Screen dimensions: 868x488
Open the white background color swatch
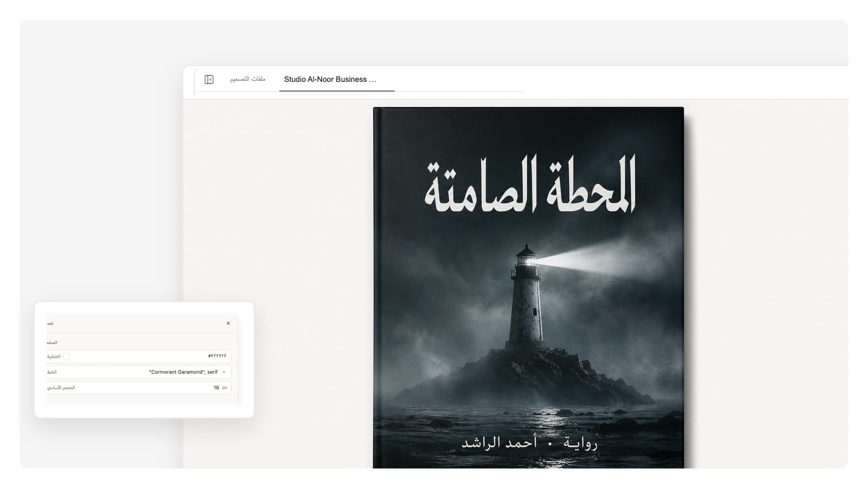click(66, 357)
